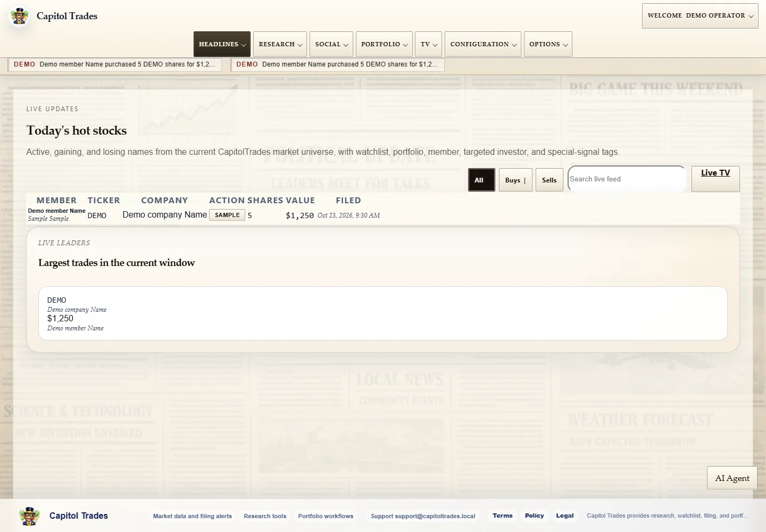Image resolution: width=766 pixels, height=532 pixels.
Task: Filter the feed by Sells
Action: pyautogui.click(x=549, y=180)
